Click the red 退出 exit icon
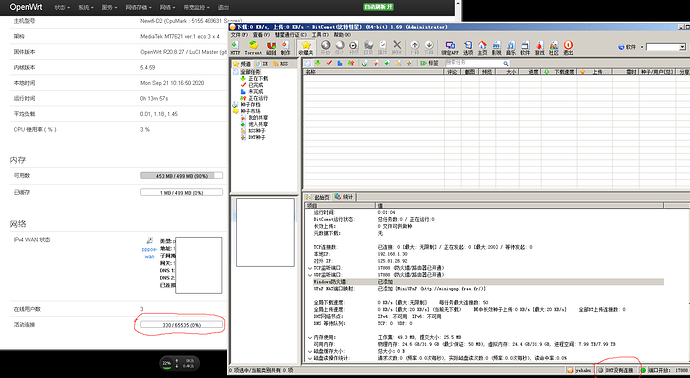This screenshot has width=690, height=378. click(x=568, y=47)
